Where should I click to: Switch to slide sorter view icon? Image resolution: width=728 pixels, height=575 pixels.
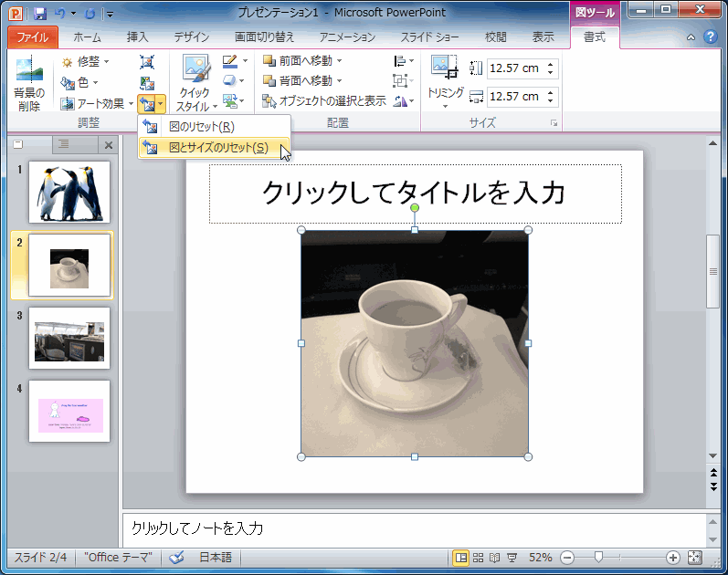point(478,557)
